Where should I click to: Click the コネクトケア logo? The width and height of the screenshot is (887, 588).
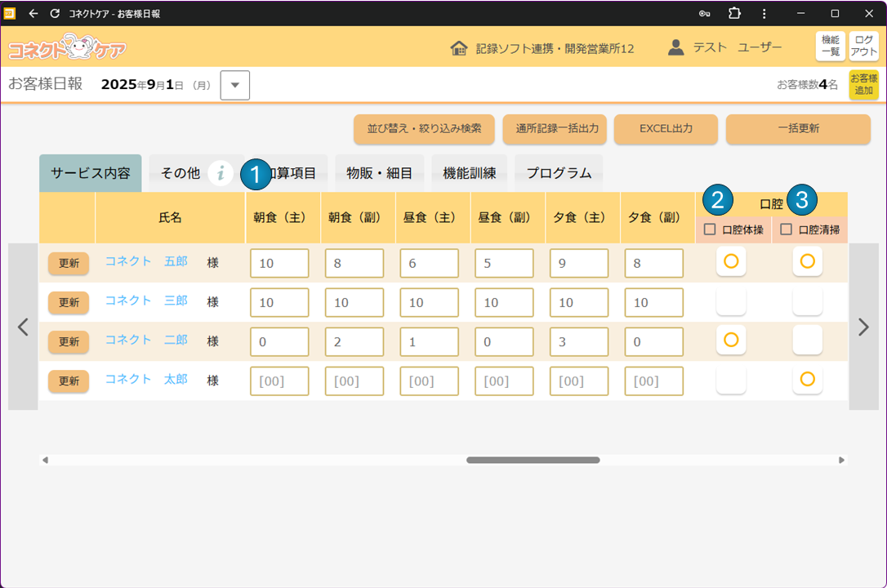pos(67,48)
